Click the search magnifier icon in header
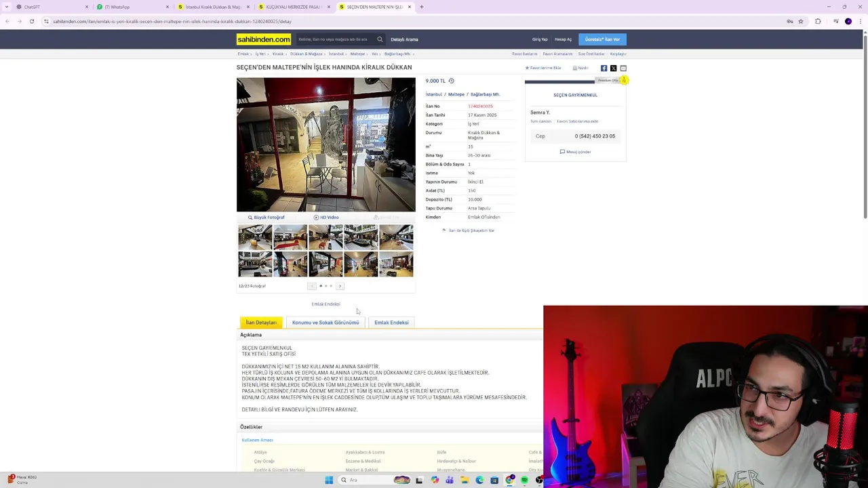Screen dimensions: 868x488 (380, 39)
